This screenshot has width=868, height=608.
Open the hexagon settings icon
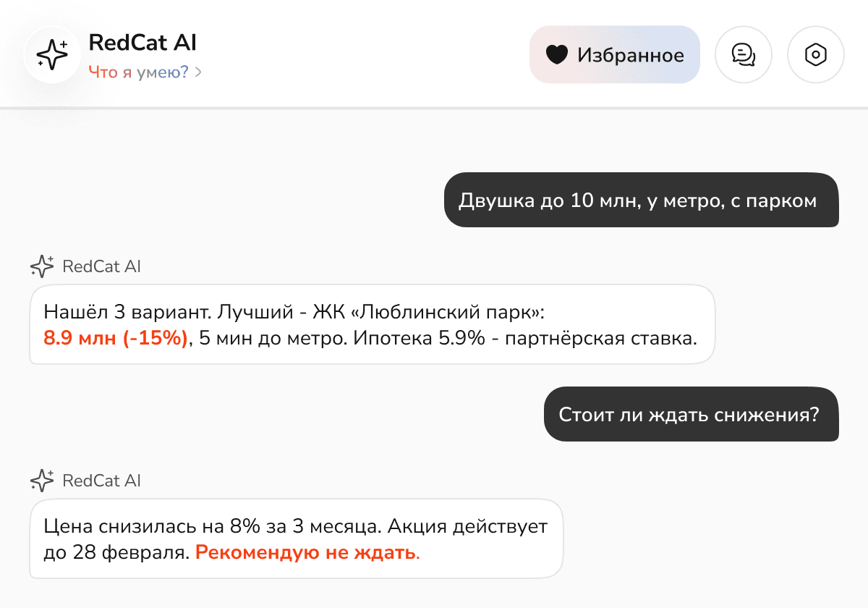point(816,54)
